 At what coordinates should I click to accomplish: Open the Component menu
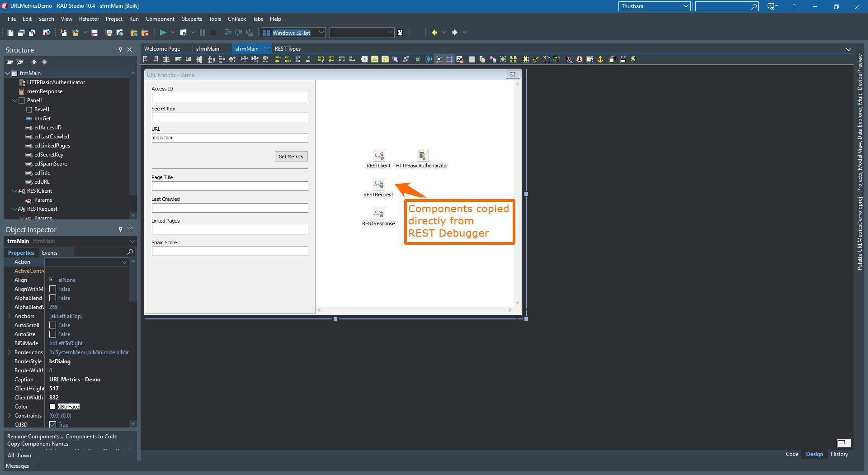tap(160, 19)
